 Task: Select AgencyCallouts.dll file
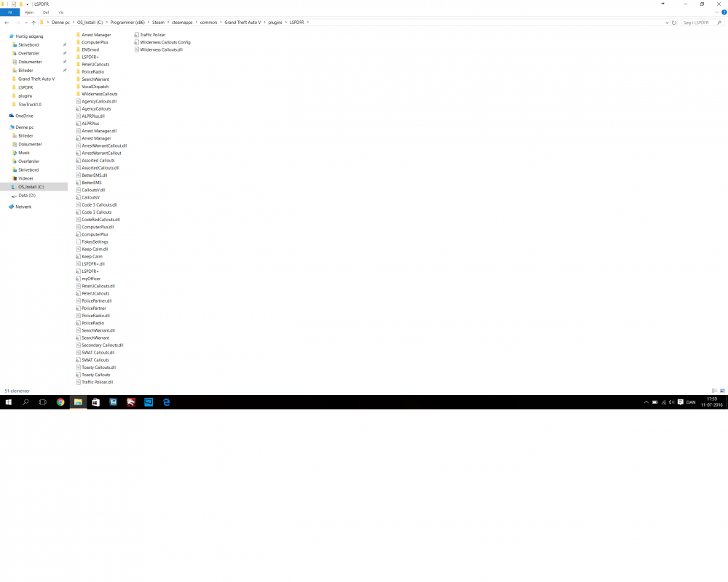pyautogui.click(x=99, y=102)
